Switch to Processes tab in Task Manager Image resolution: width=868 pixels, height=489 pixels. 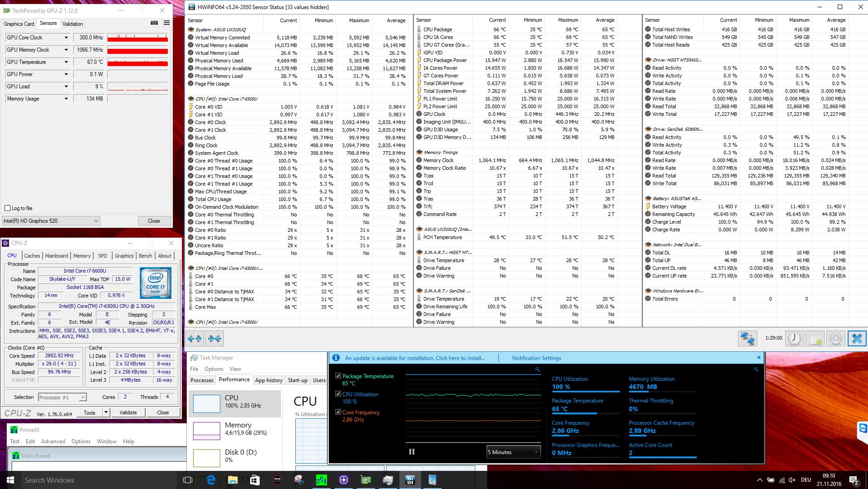[202, 380]
